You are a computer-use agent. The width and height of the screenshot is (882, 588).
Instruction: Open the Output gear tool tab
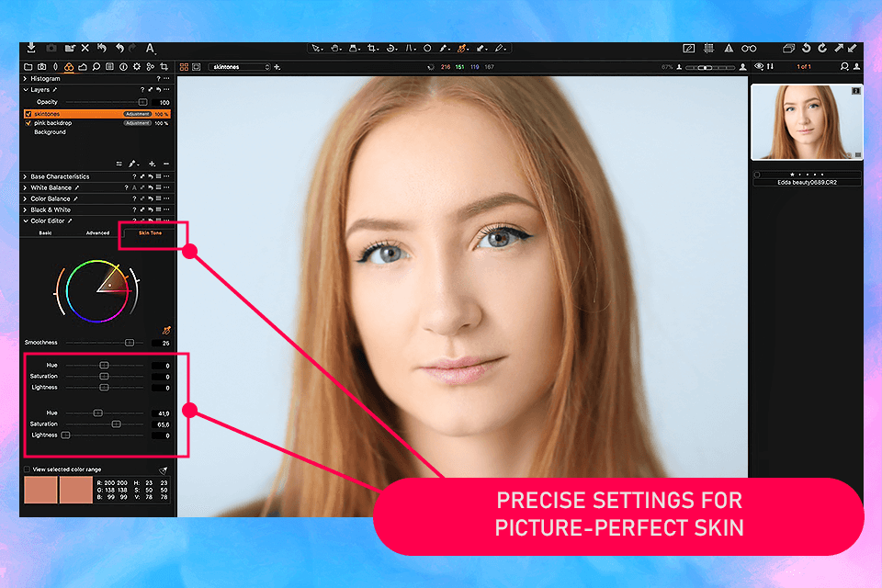137,67
